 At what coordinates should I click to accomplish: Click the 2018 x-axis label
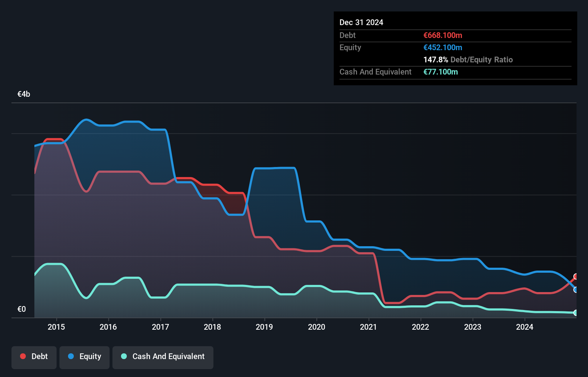tap(212, 327)
